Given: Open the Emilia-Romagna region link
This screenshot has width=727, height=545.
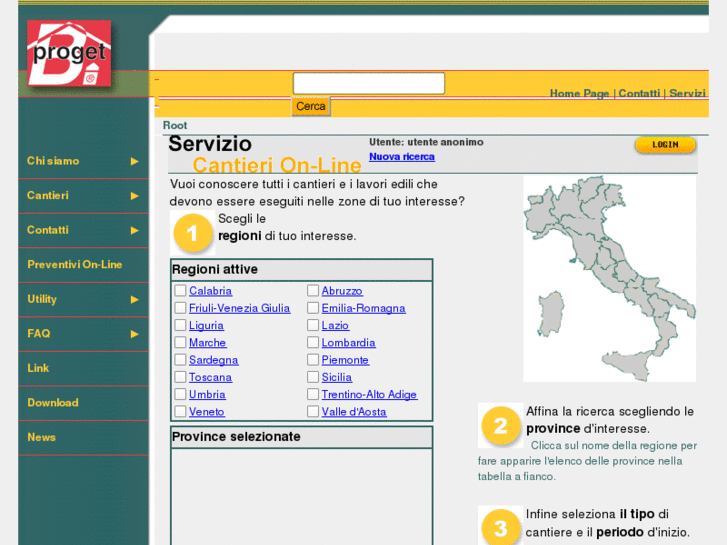Looking at the screenshot, I should pos(364,308).
